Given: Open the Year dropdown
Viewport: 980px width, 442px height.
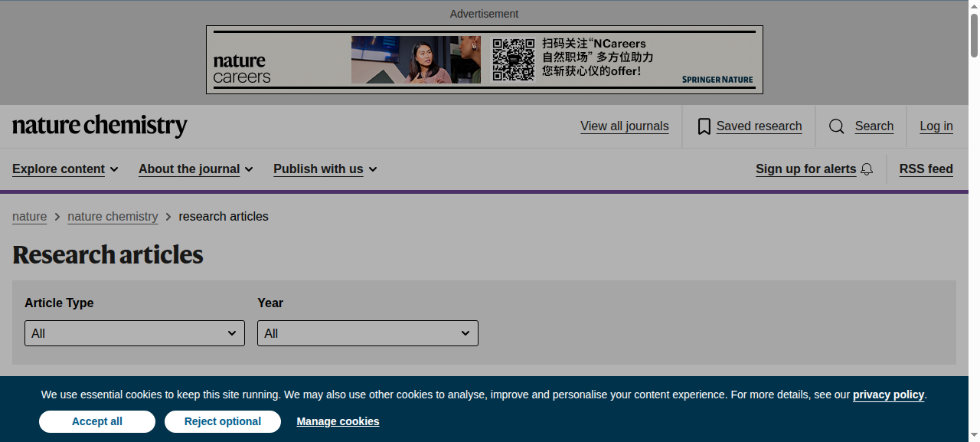Looking at the screenshot, I should click(367, 333).
